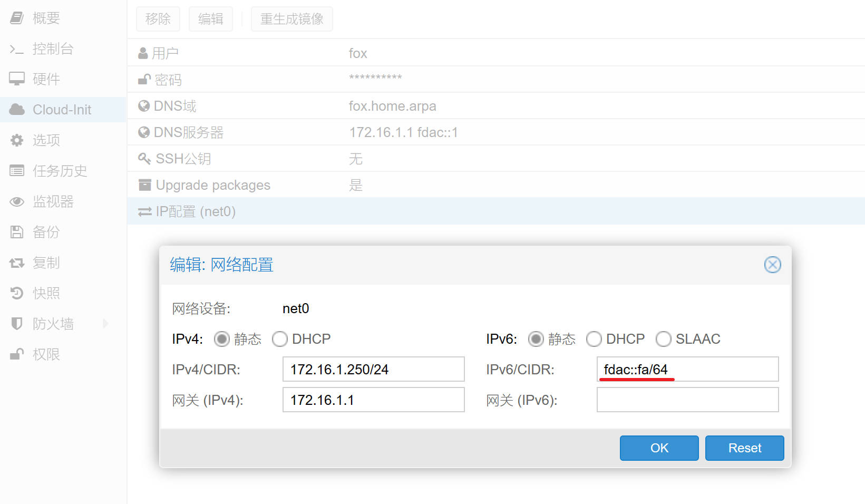
Task: Open the 复制 sidebar item
Action: click(x=63, y=263)
